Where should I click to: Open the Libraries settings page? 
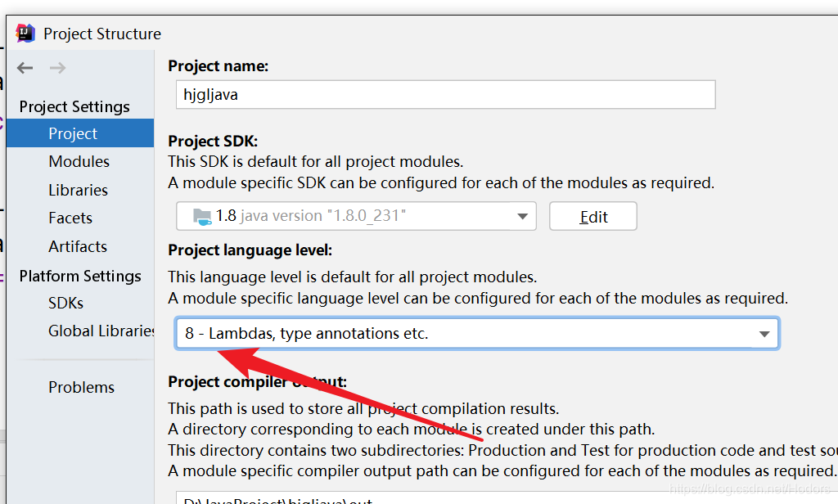click(78, 189)
